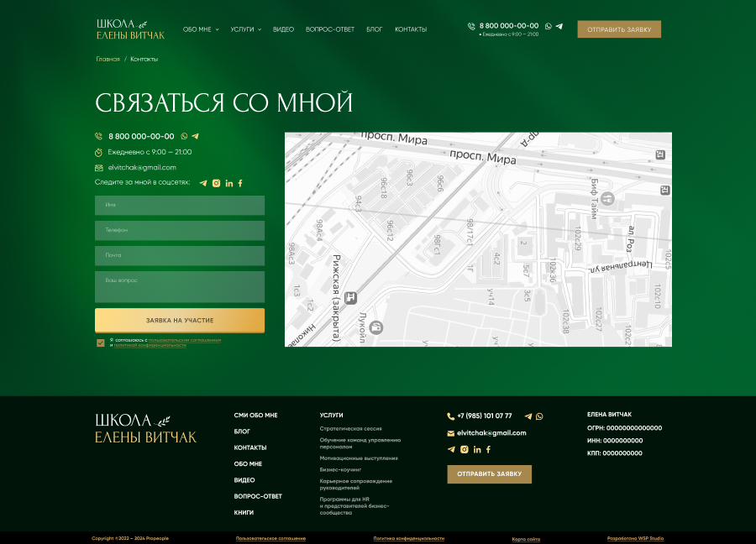Click the gold ЗАЯВКА НА УЧАСТИЕ button
Screen dimensions: 756x544
[180, 321]
